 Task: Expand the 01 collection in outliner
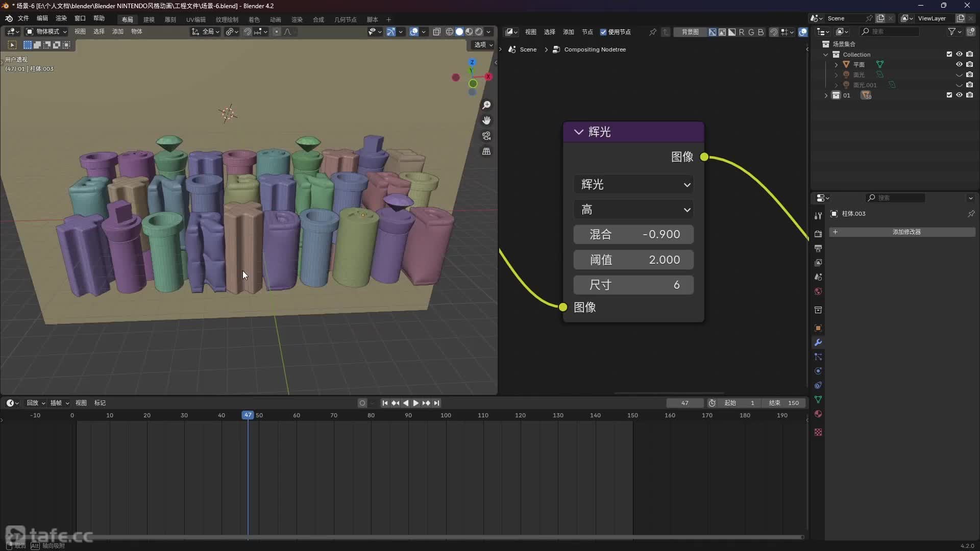point(826,95)
